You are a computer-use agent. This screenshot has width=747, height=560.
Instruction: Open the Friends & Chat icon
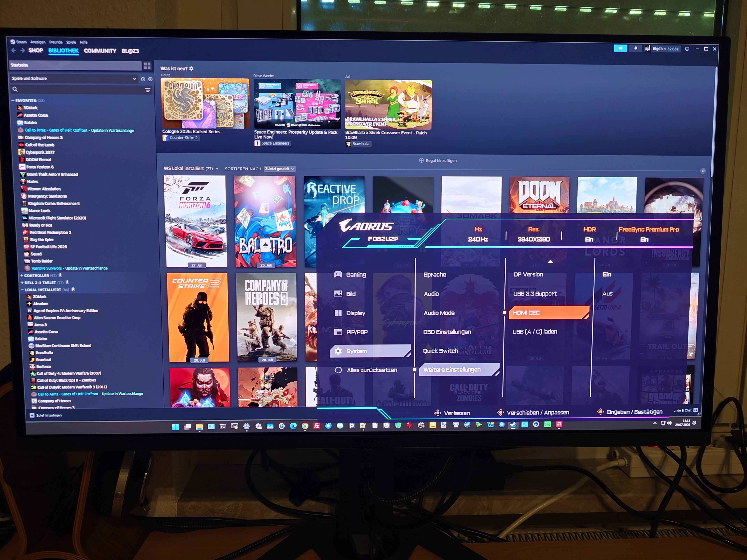[695, 410]
